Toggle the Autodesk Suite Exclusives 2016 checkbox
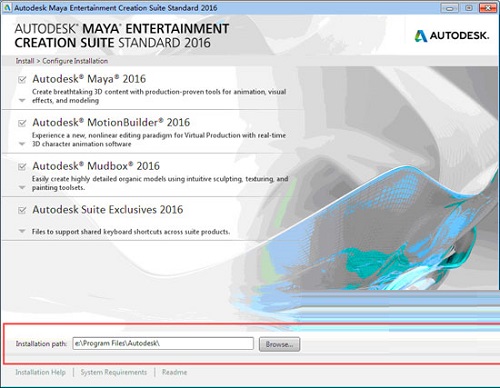Viewport: 500px width, 388px height. 22,210
